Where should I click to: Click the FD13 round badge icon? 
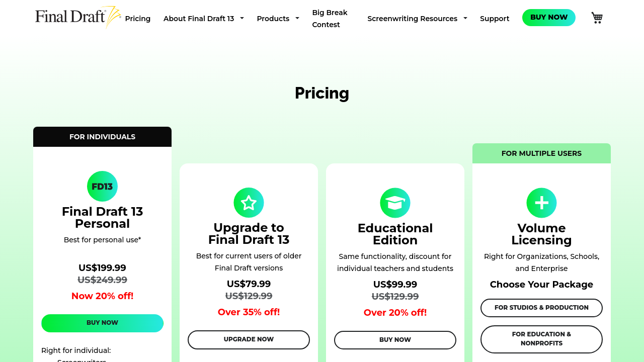(102, 187)
